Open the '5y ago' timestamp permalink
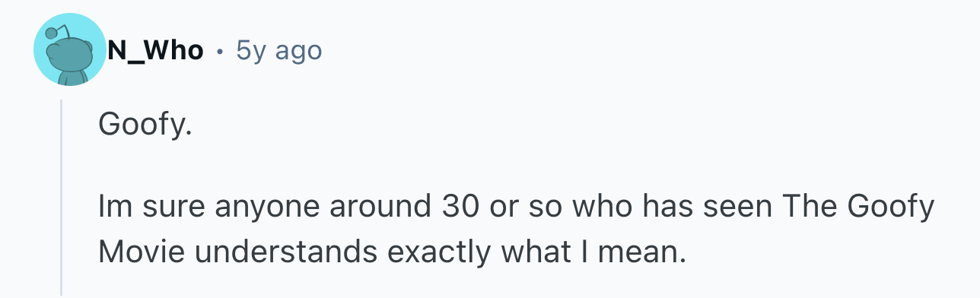This screenshot has width=980, height=298. coord(279,51)
